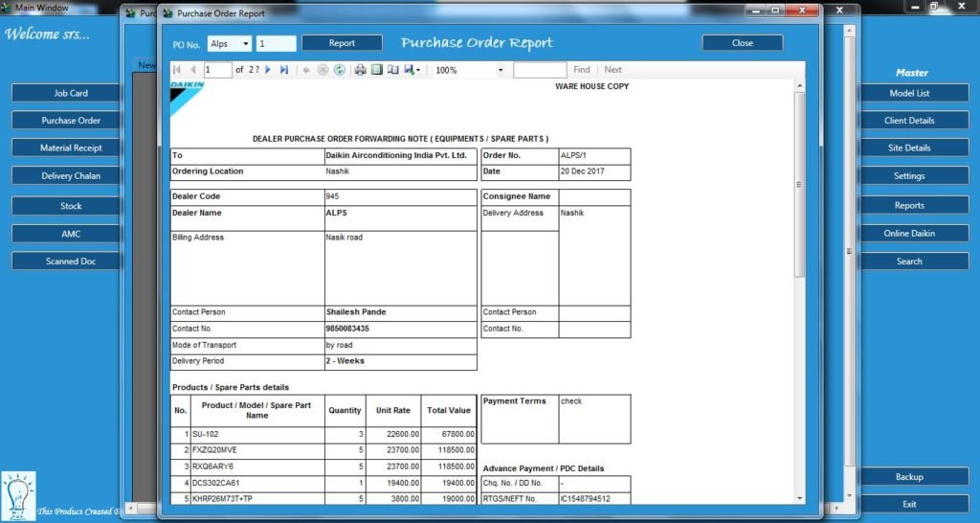This screenshot has height=523, width=980.
Task: Click the Exit button
Action: 914,504
